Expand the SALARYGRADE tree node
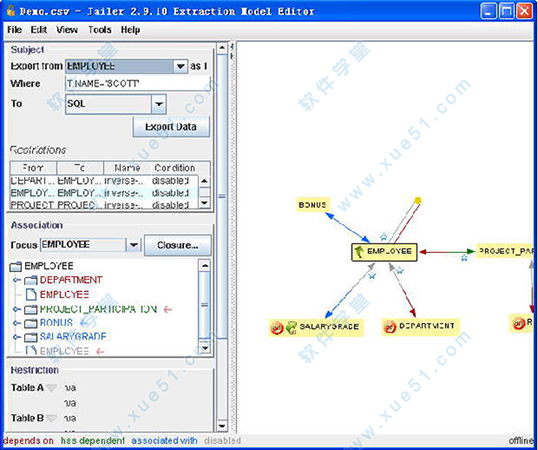 16,337
